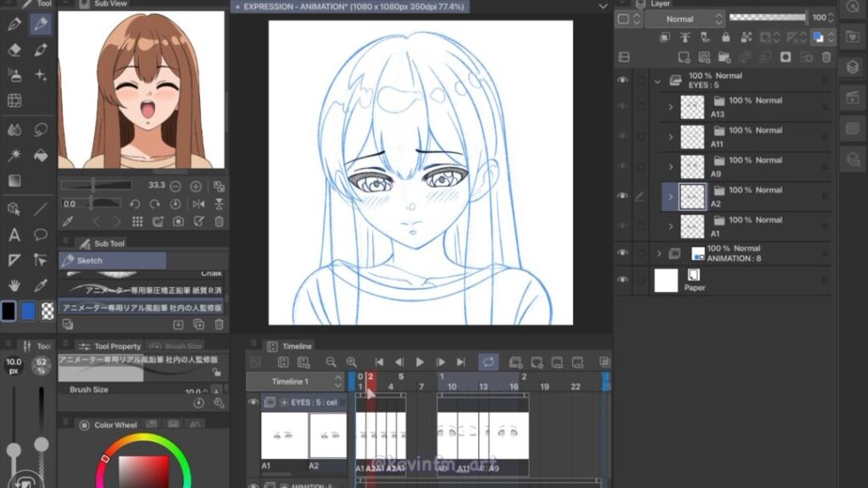Expand the ANIMATION : 8 folder
The image size is (868, 488).
coord(659,253)
